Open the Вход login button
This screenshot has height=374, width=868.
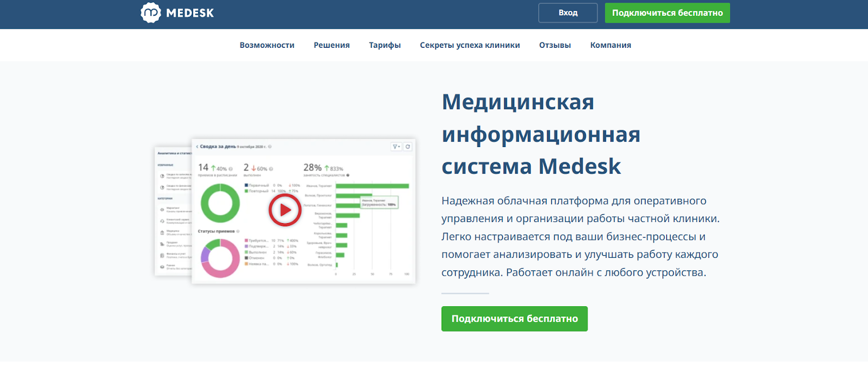tap(568, 13)
